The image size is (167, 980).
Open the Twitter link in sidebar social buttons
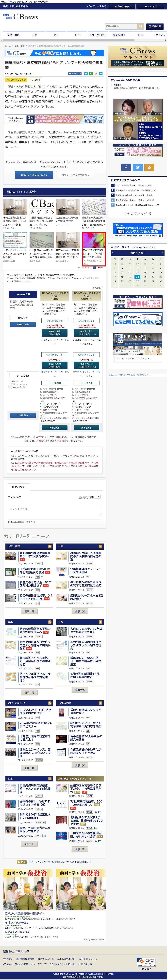tap(138, 167)
